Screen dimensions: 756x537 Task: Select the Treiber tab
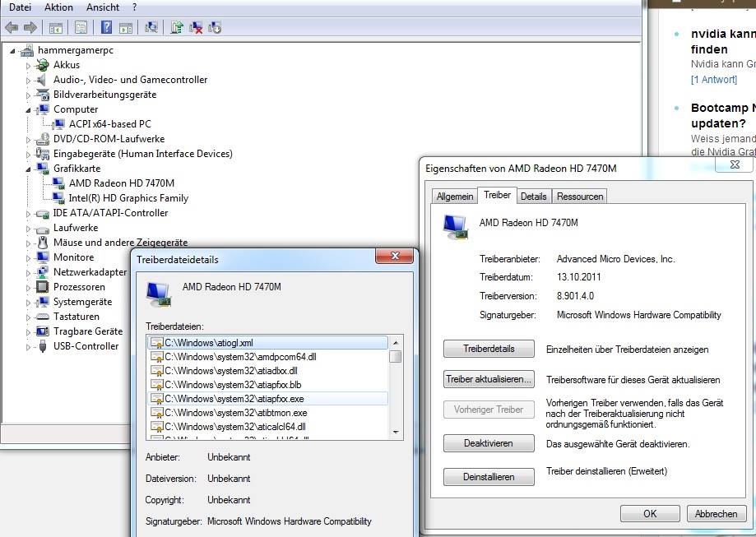[497, 195]
